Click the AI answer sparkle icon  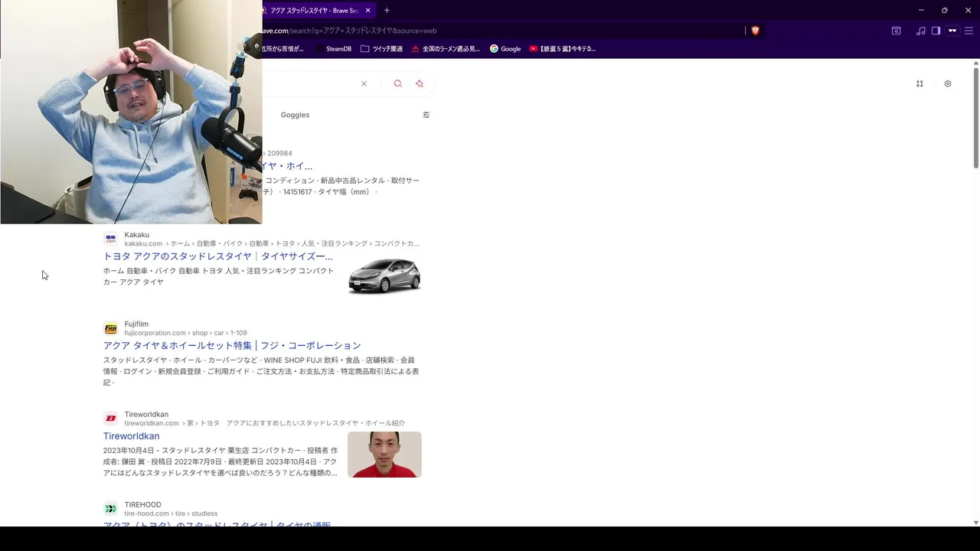[419, 84]
